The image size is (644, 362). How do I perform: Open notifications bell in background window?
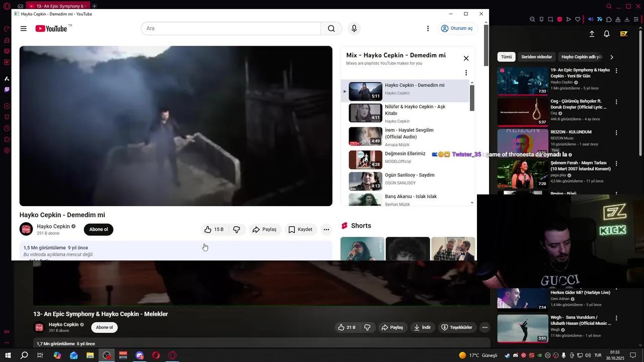coord(607,34)
